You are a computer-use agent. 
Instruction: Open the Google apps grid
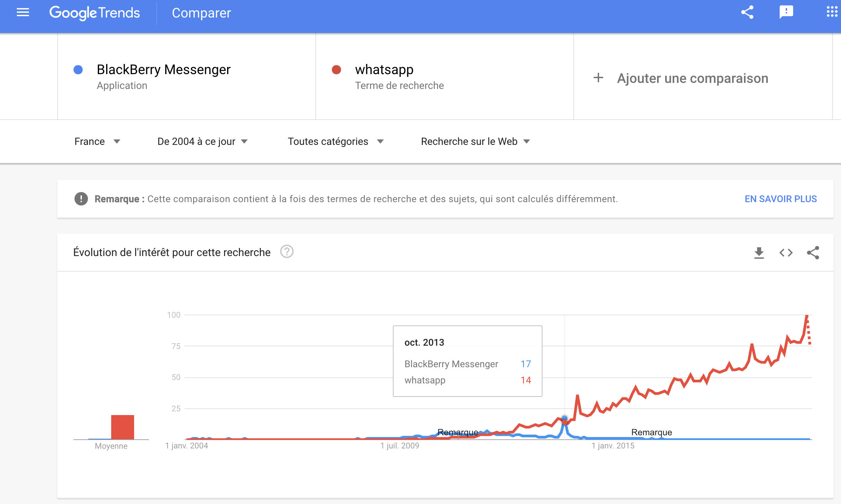pos(832,11)
